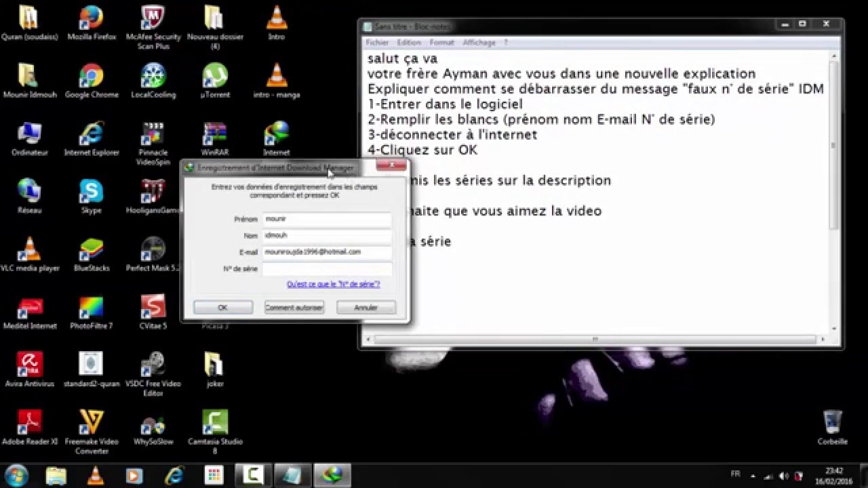
Task: Switch to IDM taskbar button
Action: pos(332,474)
